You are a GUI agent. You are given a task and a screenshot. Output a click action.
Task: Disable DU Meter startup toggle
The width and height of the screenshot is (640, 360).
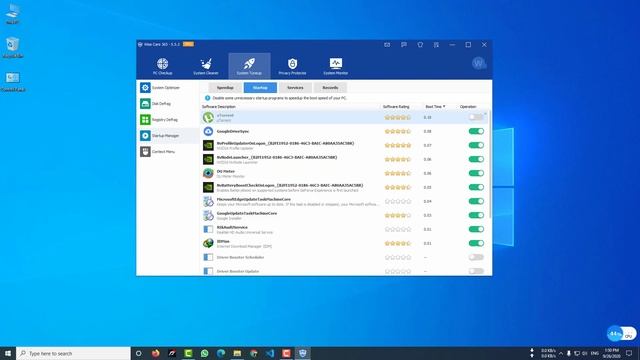[x=476, y=173]
